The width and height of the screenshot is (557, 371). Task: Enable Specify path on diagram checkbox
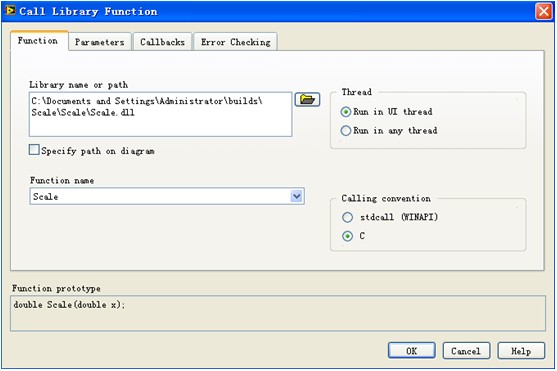pyautogui.click(x=34, y=150)
